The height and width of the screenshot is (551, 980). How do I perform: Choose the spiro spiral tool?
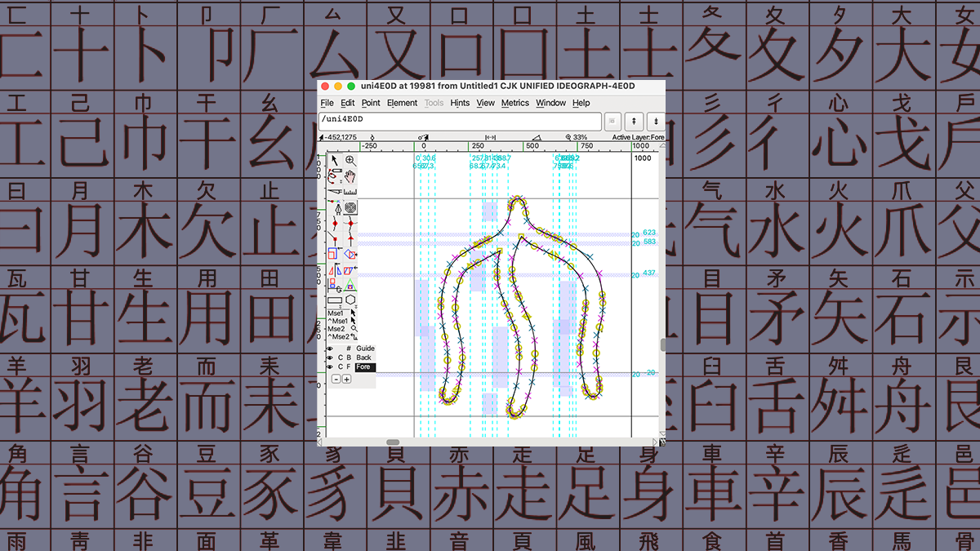tap(350, 207)
